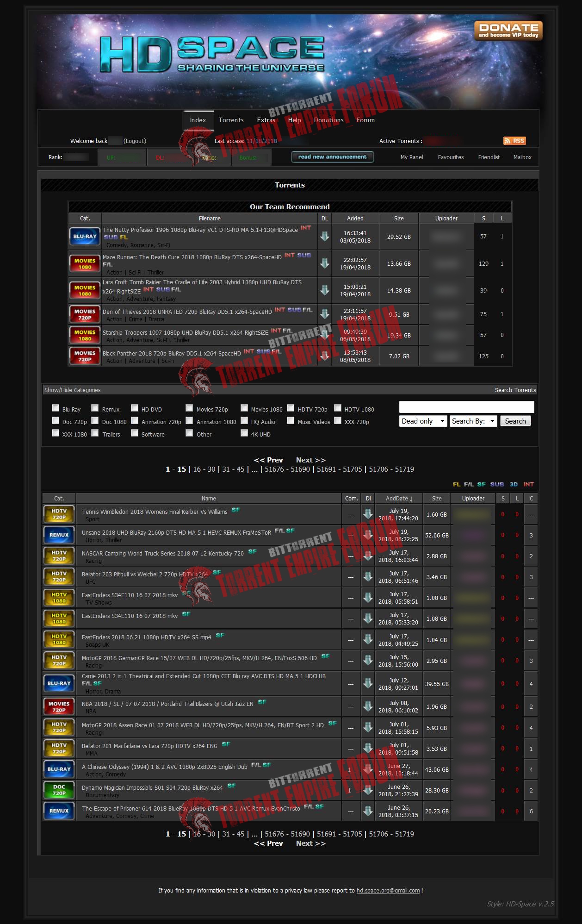Open the Favourites link

click(x=451, y=157)
